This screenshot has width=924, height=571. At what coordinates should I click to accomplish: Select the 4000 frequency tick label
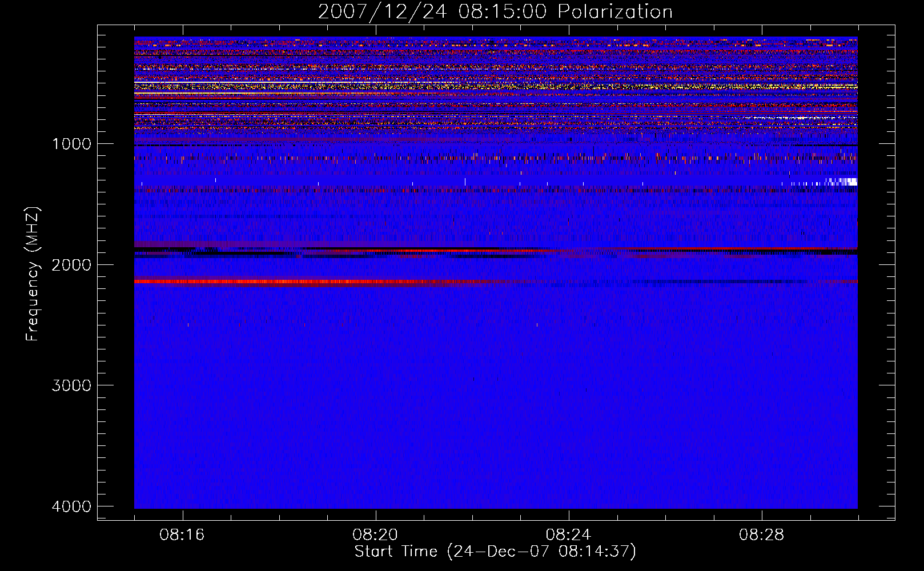[71, 506]
